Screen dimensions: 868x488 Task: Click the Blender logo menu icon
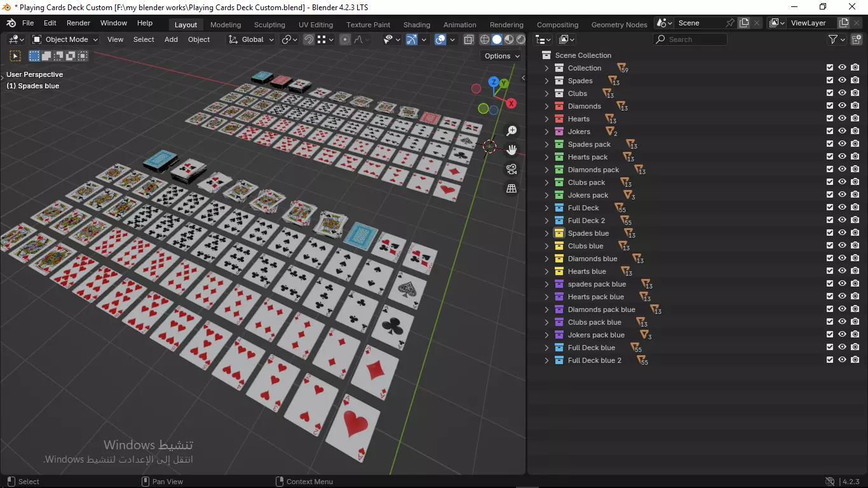(11, 23)
